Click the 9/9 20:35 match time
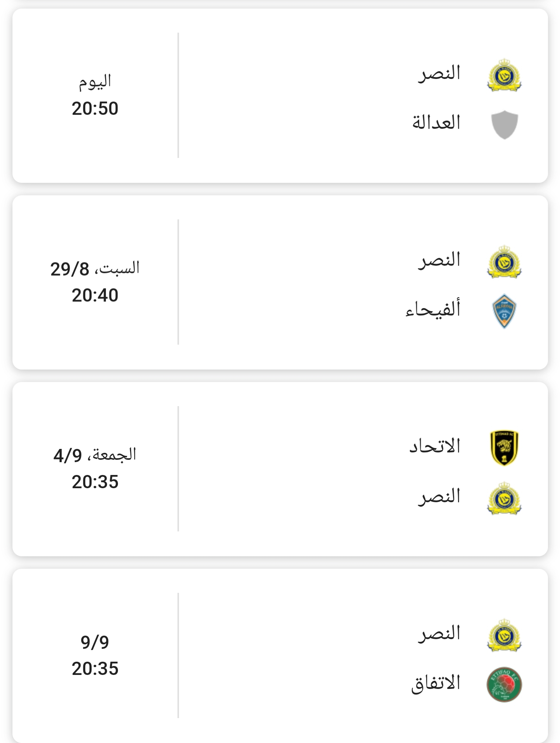 tap(95, 655)
